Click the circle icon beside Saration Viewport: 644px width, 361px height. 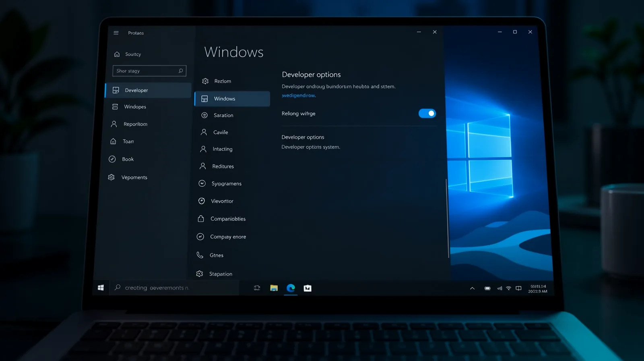[204, 115]
